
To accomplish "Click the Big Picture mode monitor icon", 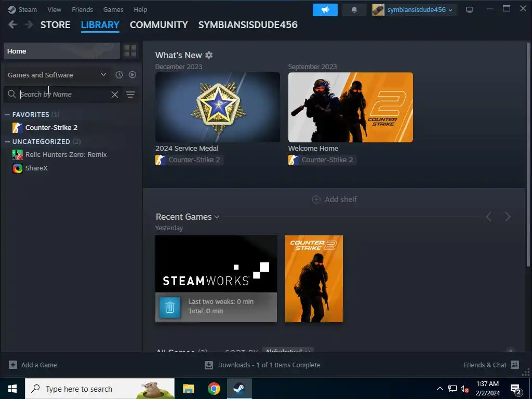I will click(x=470, y=10).
